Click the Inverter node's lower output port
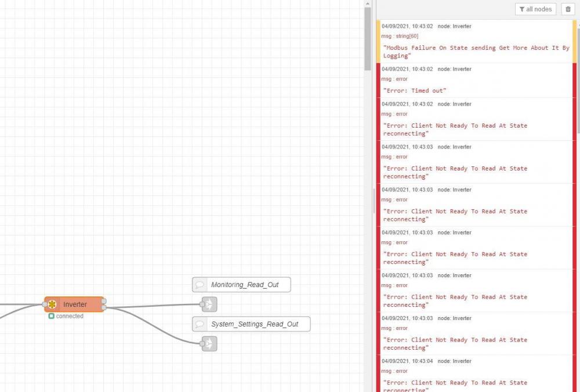Viewport: 580px width, 392px height. (x=104, y=308)
